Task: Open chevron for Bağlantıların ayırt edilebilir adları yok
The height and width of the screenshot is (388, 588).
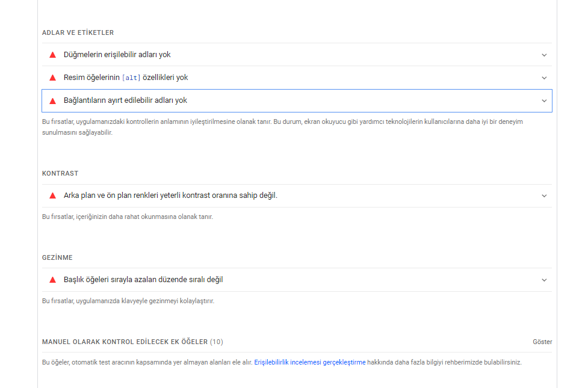Action: click(544, 101)
